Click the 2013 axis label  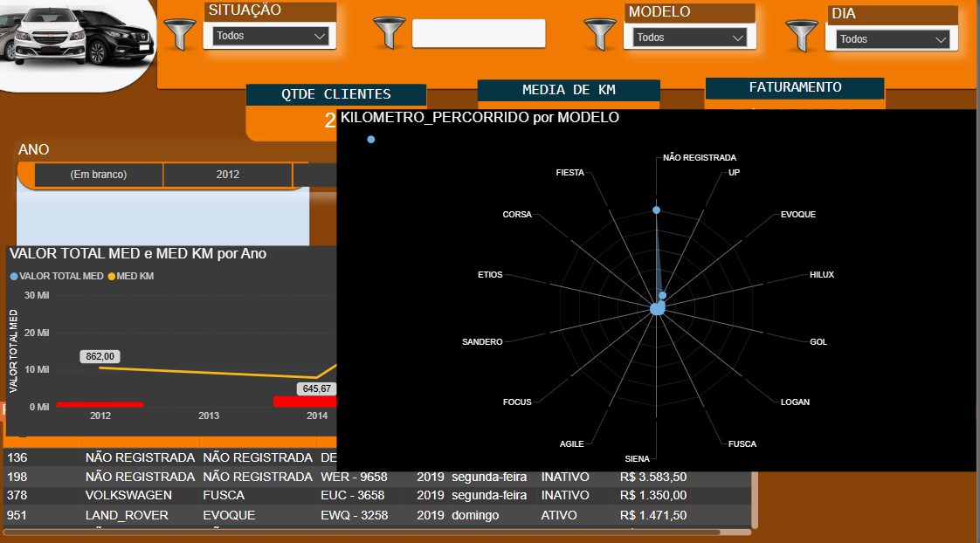tap(209, 416)
